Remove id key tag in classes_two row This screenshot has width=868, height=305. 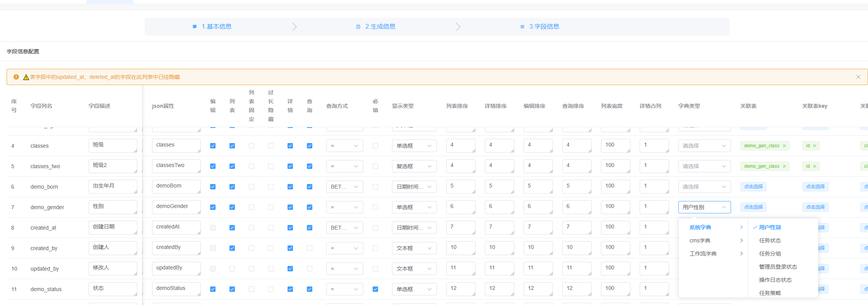click(815, 166)
